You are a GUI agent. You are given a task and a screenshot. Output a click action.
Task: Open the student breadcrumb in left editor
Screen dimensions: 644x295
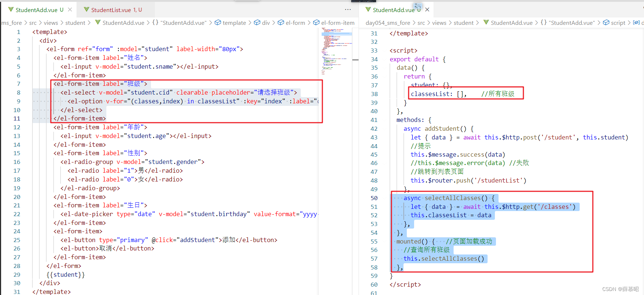[x=75, y=23]
